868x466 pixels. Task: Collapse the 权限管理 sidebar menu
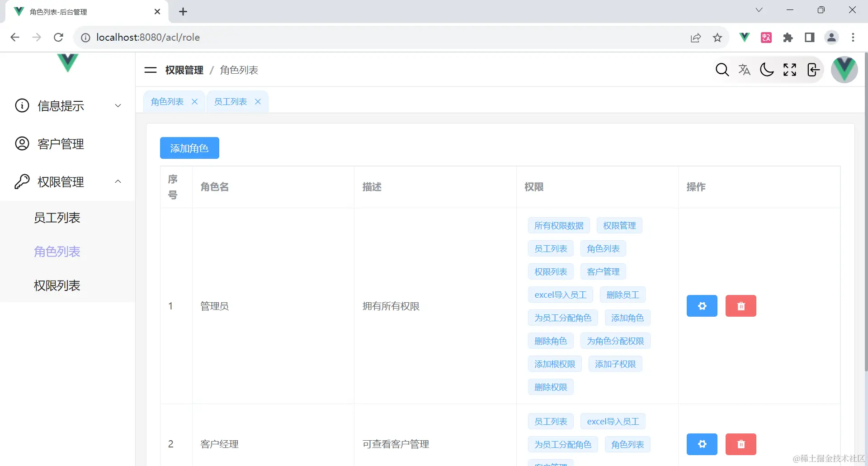(x=68, y=182)
